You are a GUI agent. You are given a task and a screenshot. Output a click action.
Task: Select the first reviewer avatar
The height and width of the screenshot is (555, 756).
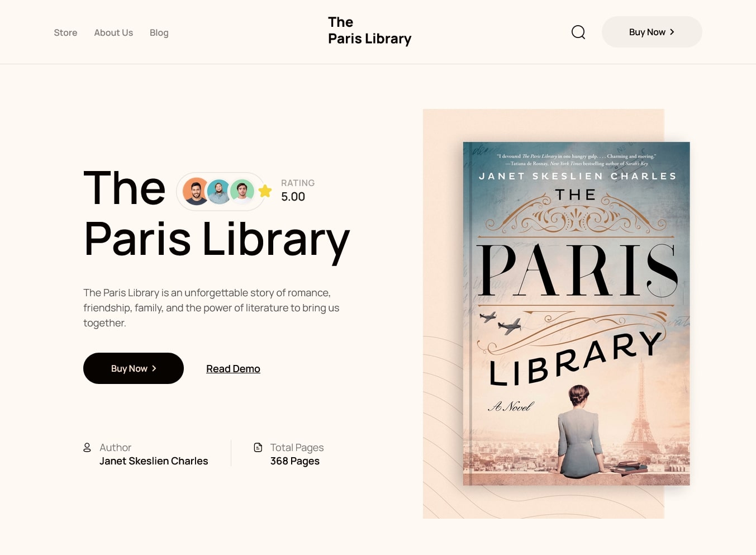point(196,191)
